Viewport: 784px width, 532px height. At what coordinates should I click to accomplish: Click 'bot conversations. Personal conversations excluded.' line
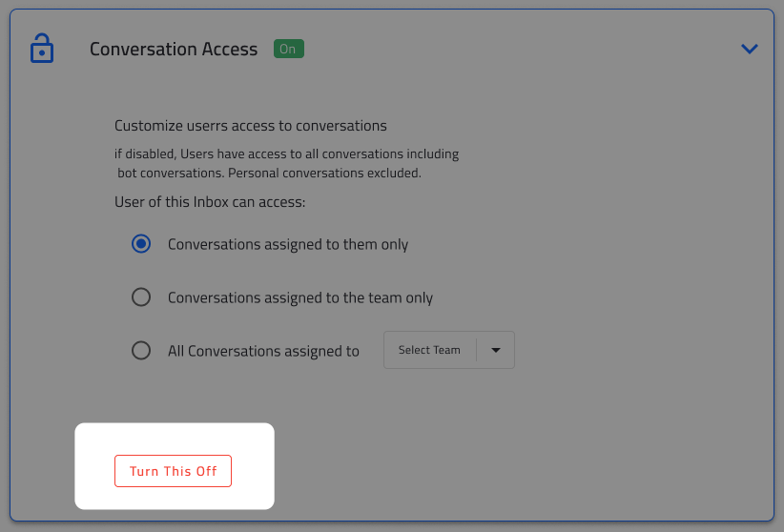[270, 173]
